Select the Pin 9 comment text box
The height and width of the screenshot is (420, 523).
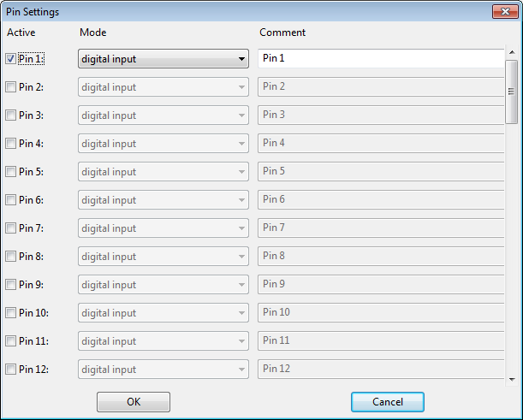[381, 284]
